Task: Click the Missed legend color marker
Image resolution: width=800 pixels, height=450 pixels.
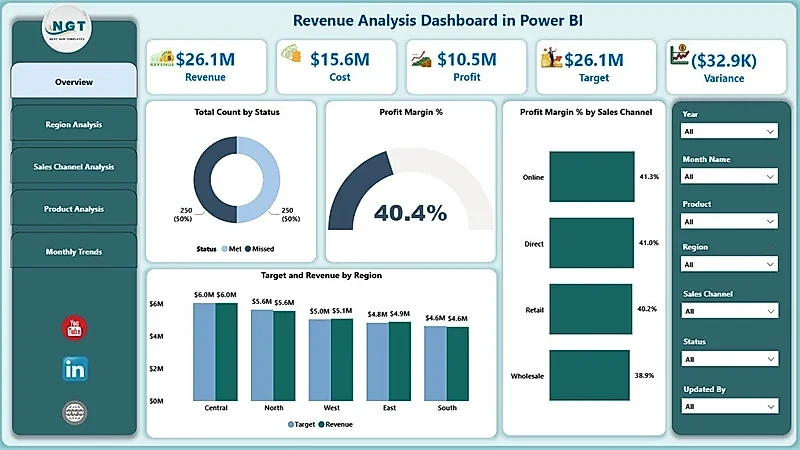Action: pos(248,249)
